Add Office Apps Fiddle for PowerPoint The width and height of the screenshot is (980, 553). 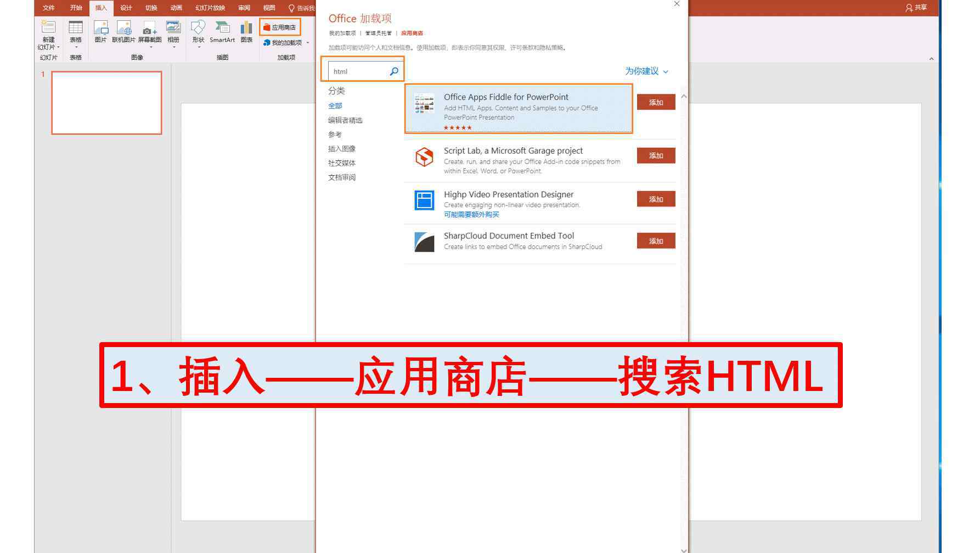tap(656, 102)
